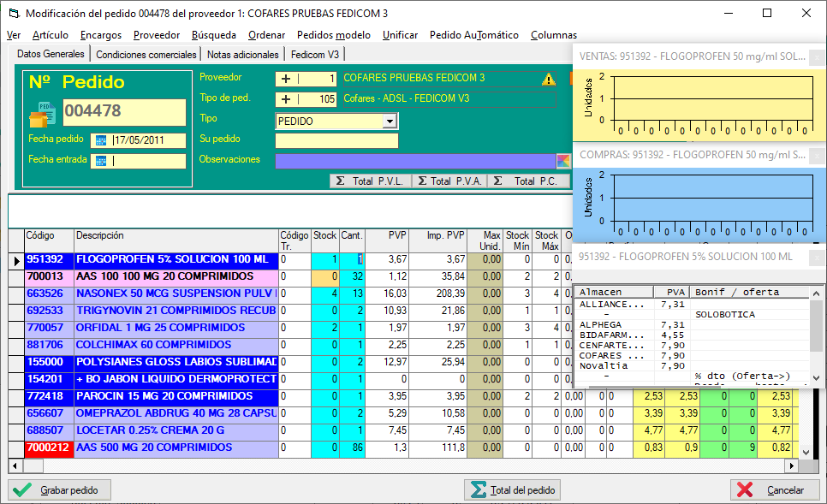Open the Pedidos modelo menu

click(333, 35)
